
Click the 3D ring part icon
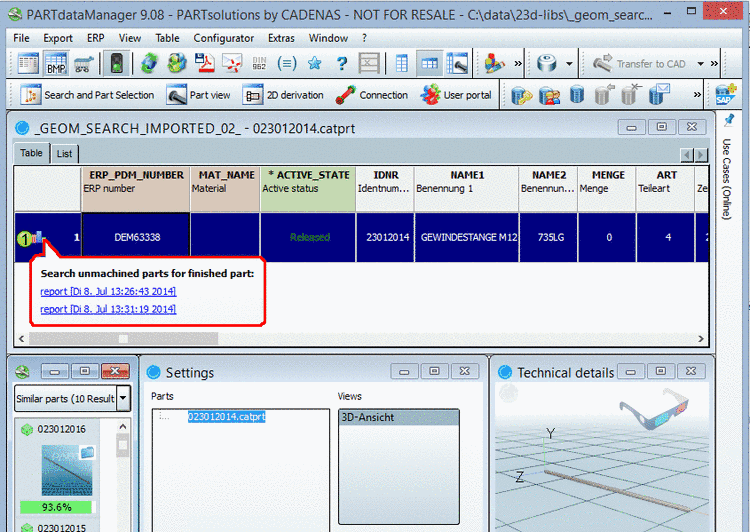point(547,63)
